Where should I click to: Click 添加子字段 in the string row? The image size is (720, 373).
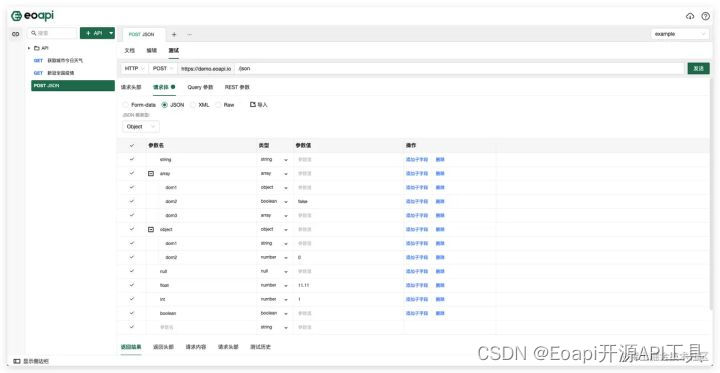[416, 159]
